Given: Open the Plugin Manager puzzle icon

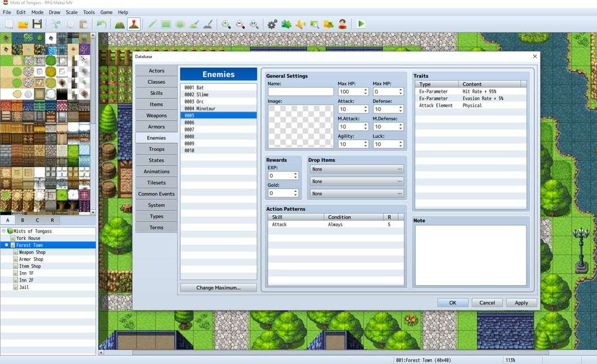Looking at the screenshot, I should 286,24.
